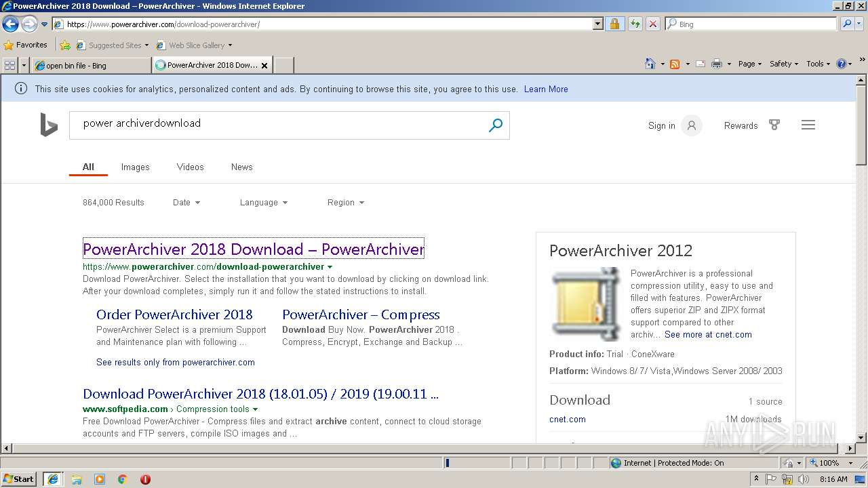868x488 pixels.
Task: Click the Read Mail envelope icon
Action: (701, 64)
